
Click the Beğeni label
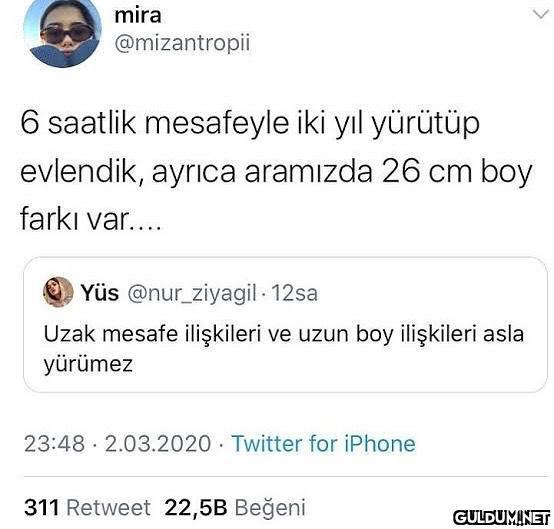pos(270,508)
